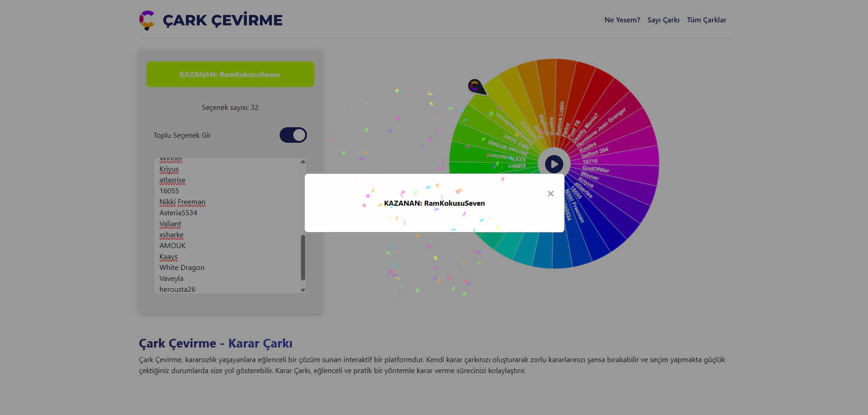Open the Tüm Çarklar link
The height and width of the screenshot is (415, 868).
click(x=707, y=20)
